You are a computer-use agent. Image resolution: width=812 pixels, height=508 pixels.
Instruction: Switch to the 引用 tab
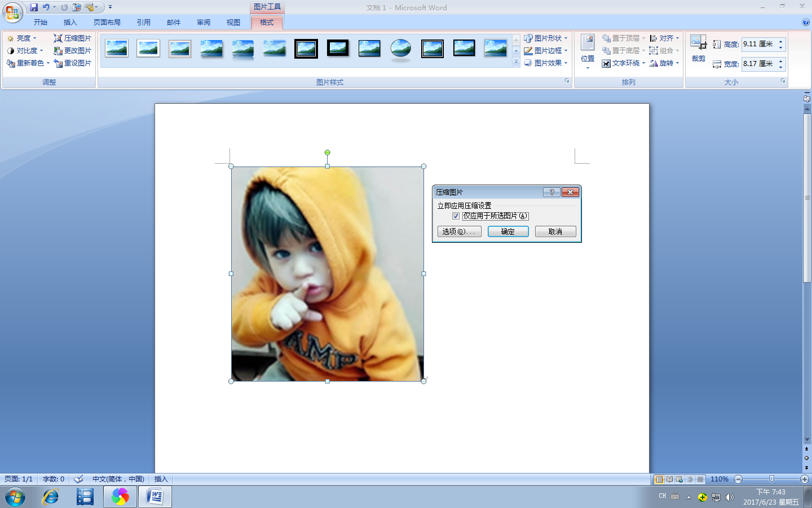[x=144, y=23]
